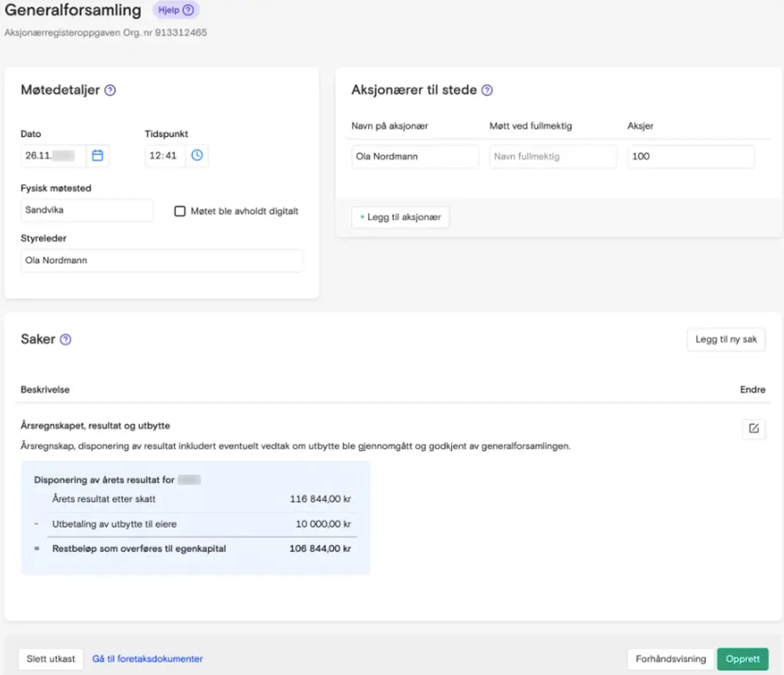Click help icon beside Aksjonærer til stede
The height and width of the screenshot is (675, 784).
pos(487,90)
